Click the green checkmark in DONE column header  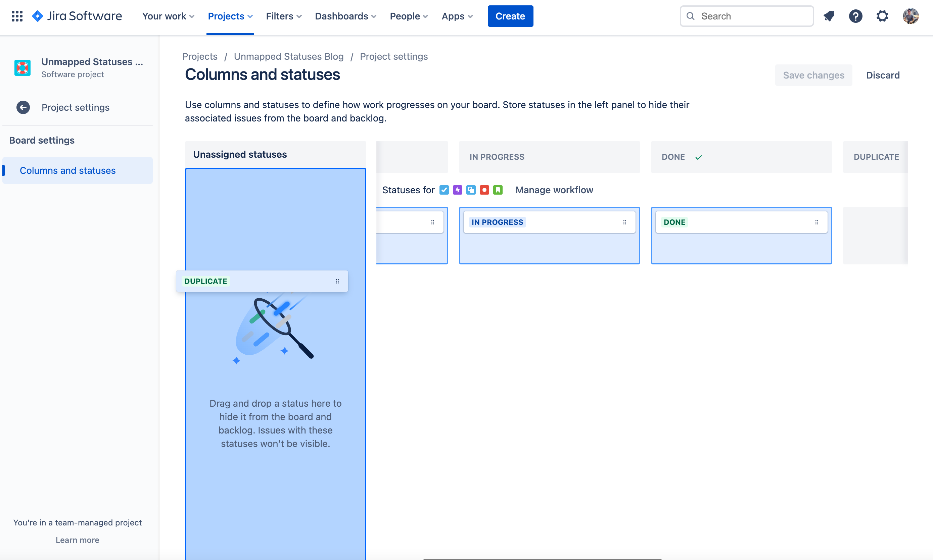click(x=699, y=157)
